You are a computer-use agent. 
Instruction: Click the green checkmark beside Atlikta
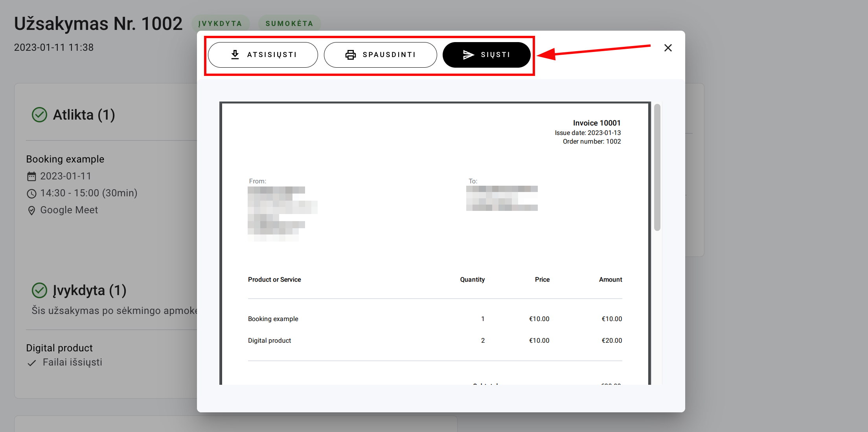39,115
